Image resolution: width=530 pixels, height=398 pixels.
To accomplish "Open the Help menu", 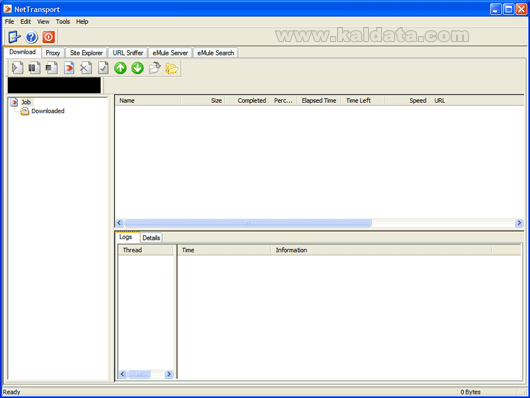I will tap(82, 22).
